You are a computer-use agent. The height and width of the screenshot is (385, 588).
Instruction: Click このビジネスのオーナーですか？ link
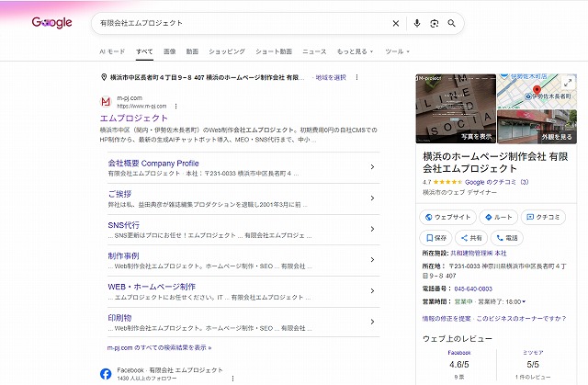pyautogui.click(x=521, y=318)
